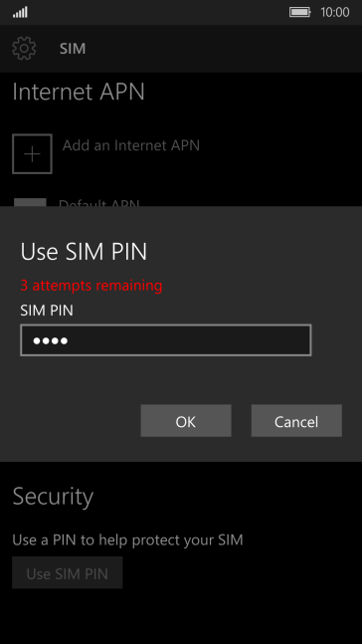The width and height of the screenshot is (362, 644).
Task: Tap the dimmed Use SIM PIN button
Action: click(68, 573)
